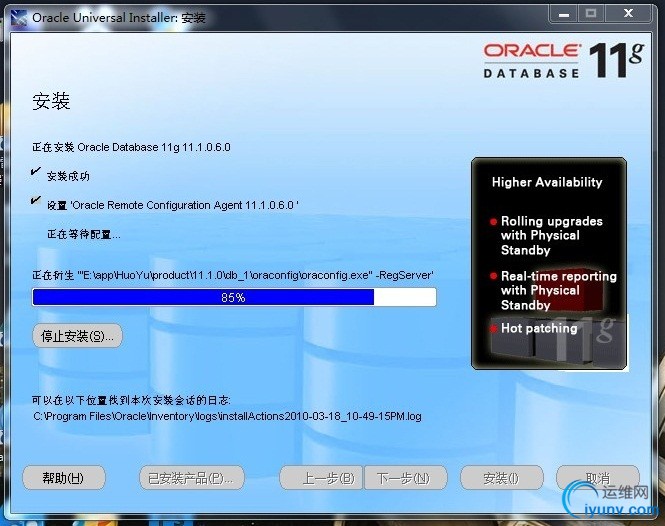Screen dimensions: 665x526
Task: Click the 安装(I) button
Action: 502,478
